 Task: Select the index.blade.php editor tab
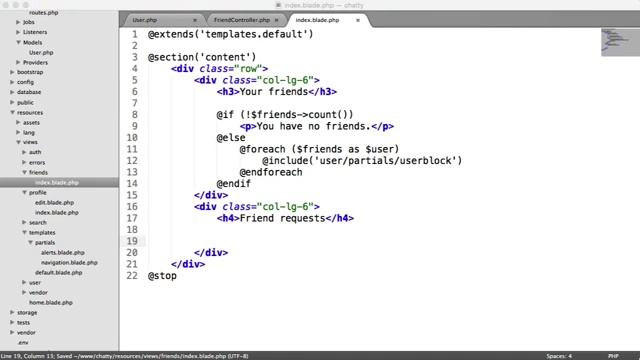pyautogui.click(x=317, y=20)
